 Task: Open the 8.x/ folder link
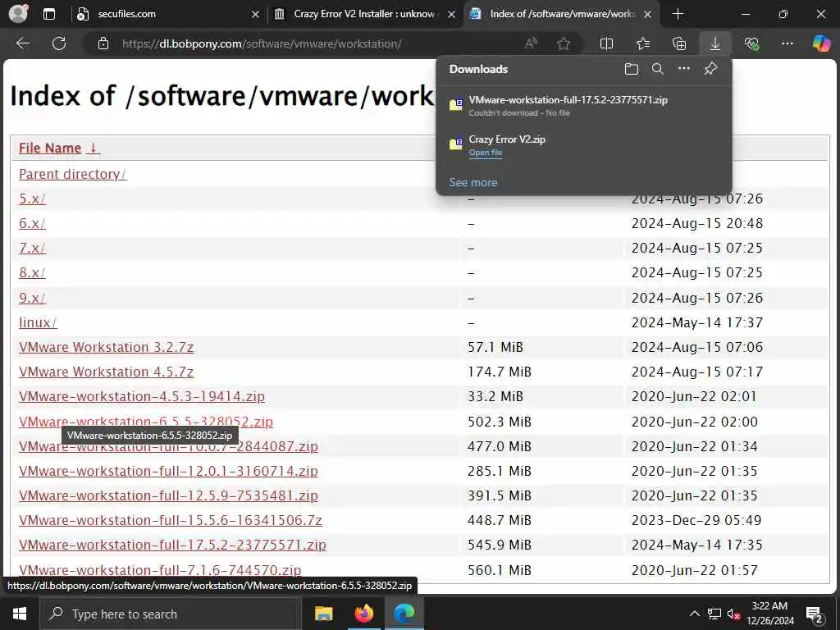pyautogui.click(x=32, y=272)
